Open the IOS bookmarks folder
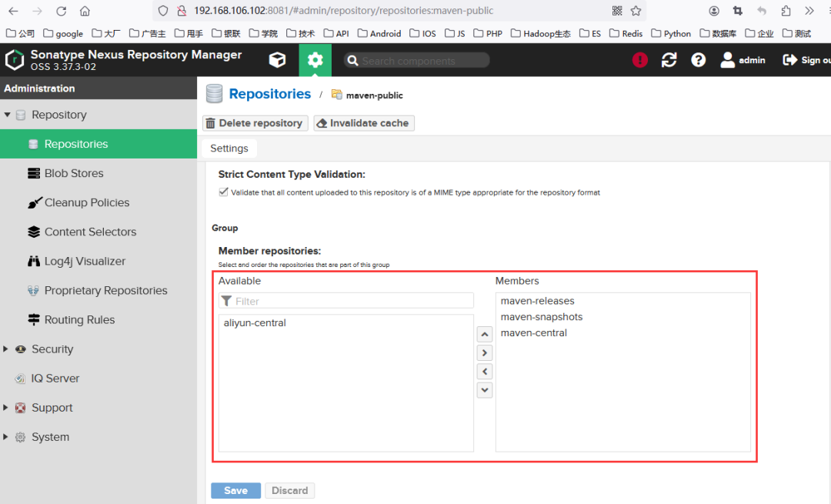Image resolution: width=831 pixels, height=504 pixels. coord(422,33)
